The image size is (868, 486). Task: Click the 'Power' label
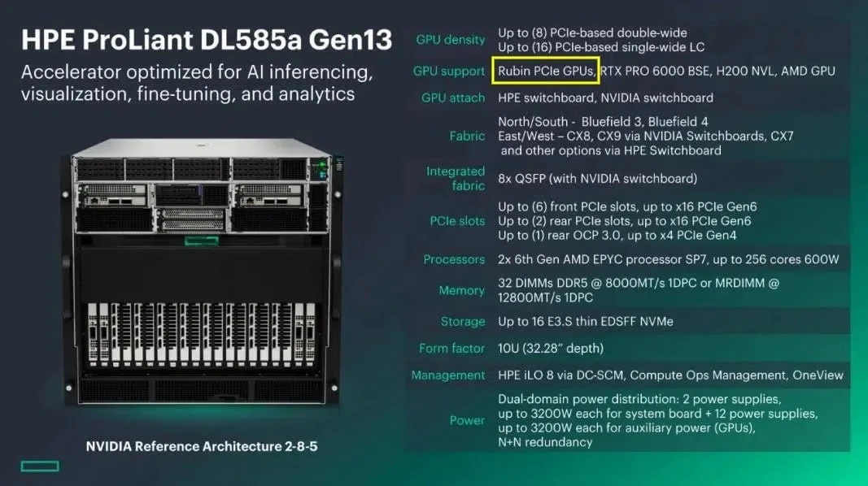tap(467, 421)
